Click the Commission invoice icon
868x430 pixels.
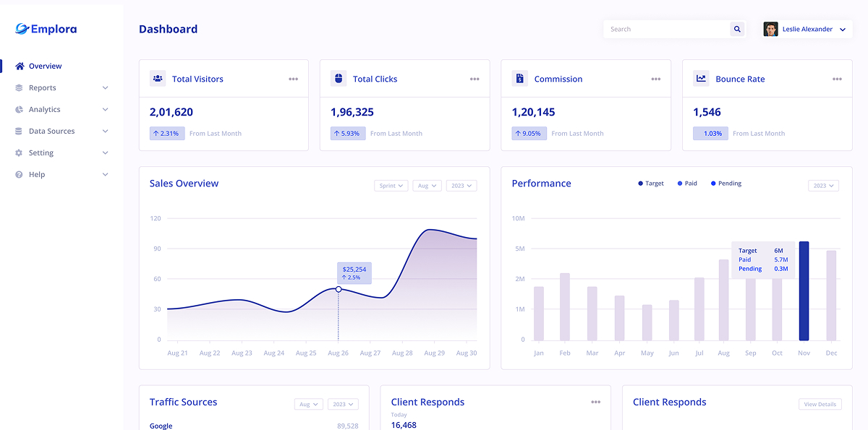tap(519, 78)
